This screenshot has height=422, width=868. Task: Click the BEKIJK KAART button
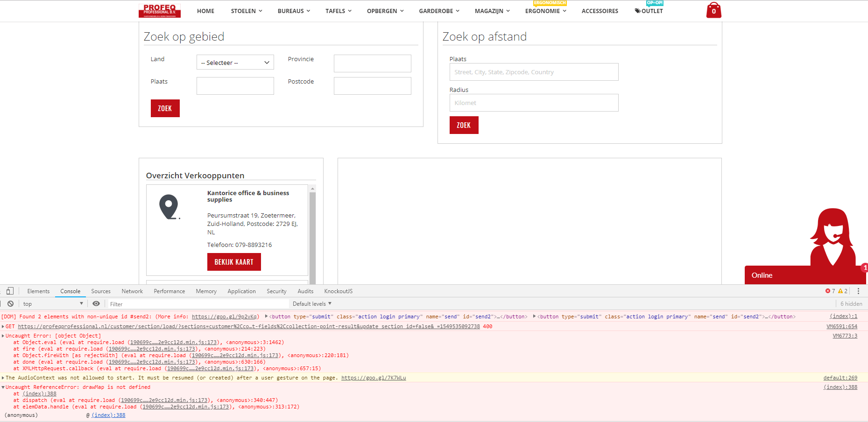click(x=234, y=262)
